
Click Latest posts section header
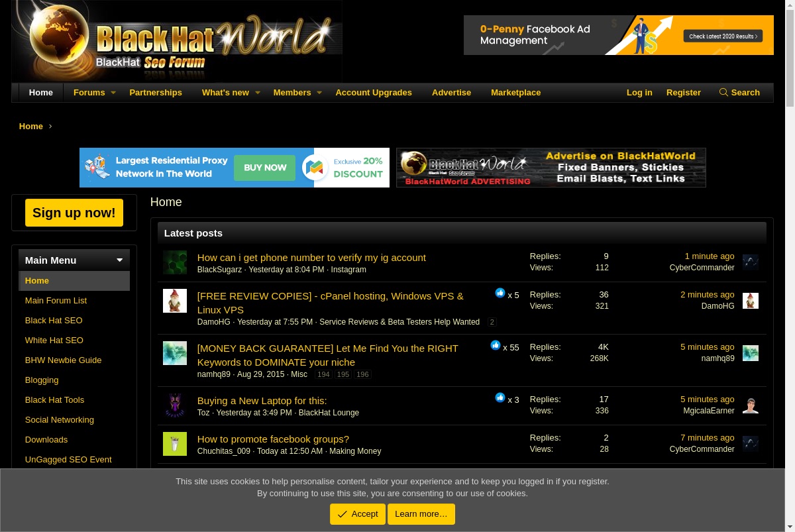[x=462, y=233]
